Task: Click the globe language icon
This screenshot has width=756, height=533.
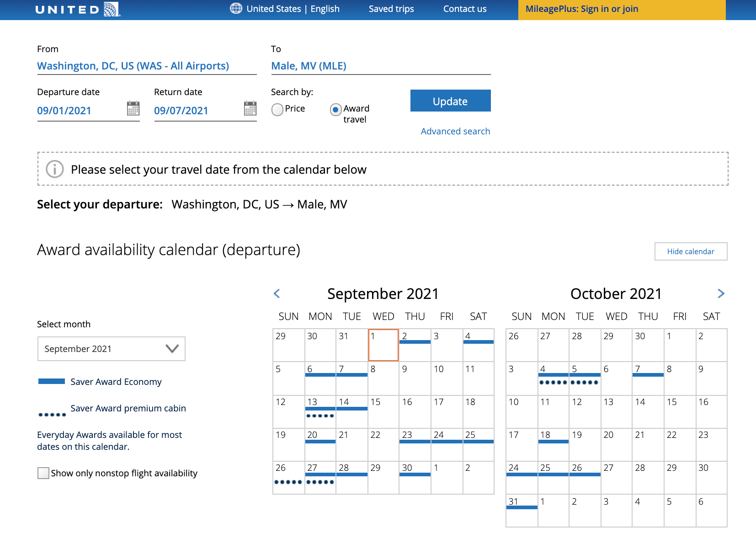Action: (x=236, y=9)
